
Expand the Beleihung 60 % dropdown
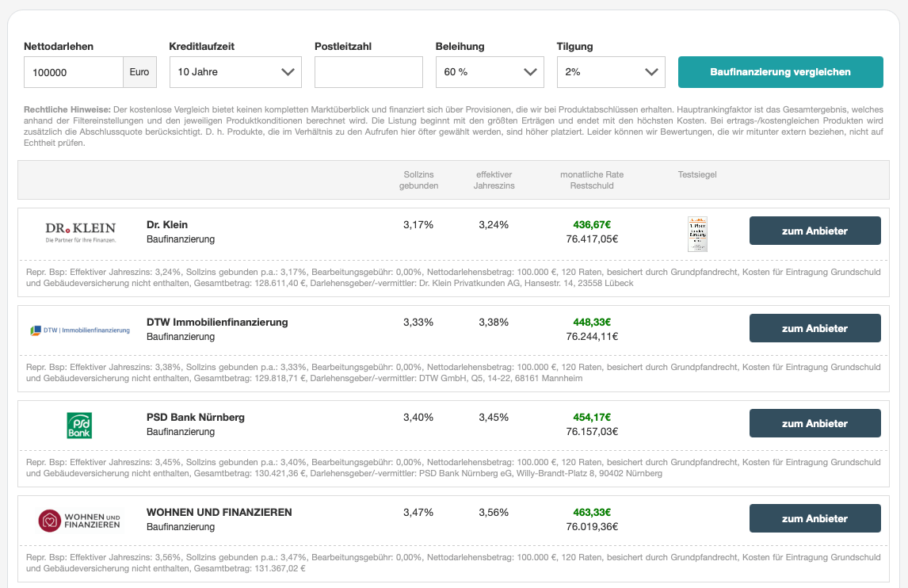coord(490,72)
